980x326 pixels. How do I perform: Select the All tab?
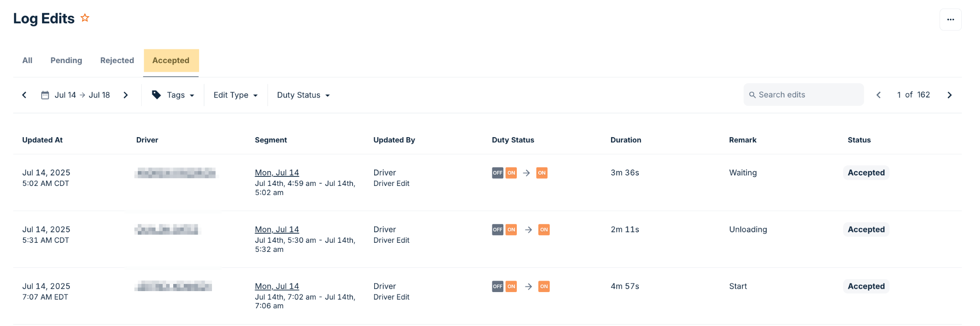point(27,61)
